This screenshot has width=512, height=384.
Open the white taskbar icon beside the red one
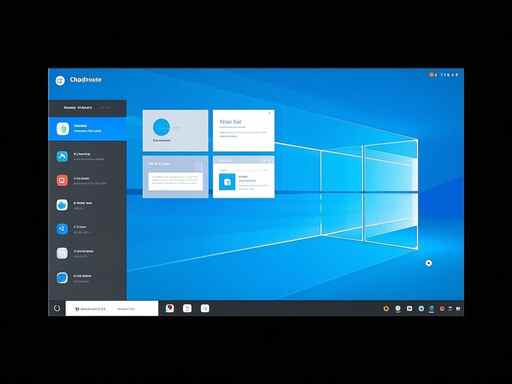point(187,308)
